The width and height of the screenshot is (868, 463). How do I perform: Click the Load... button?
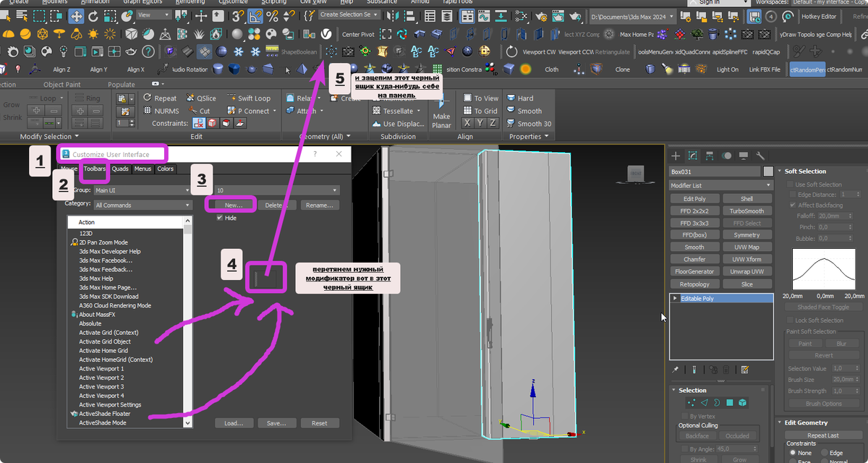[x=234, y=423]
